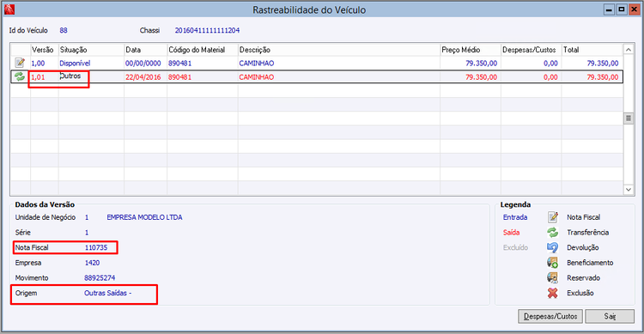
Task: Close the Rastreabilidade do Veículo window
Action: coord(635,9)
